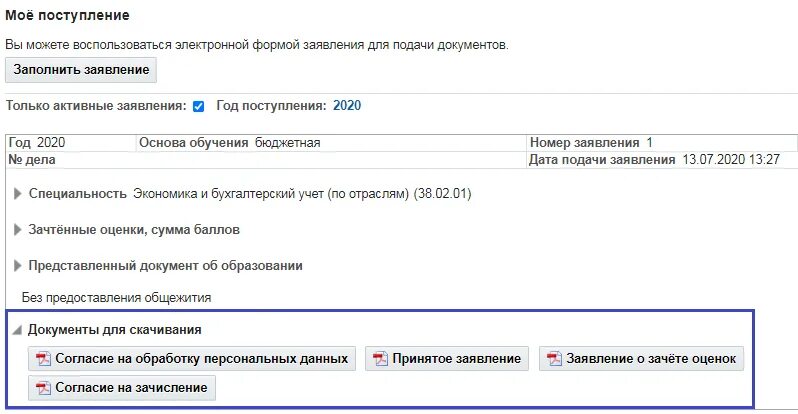Viewport: 798px width, 414px height.
Task: Expand the Специальность section triangle
Action: pyautogui.click(x=17, y=194)
